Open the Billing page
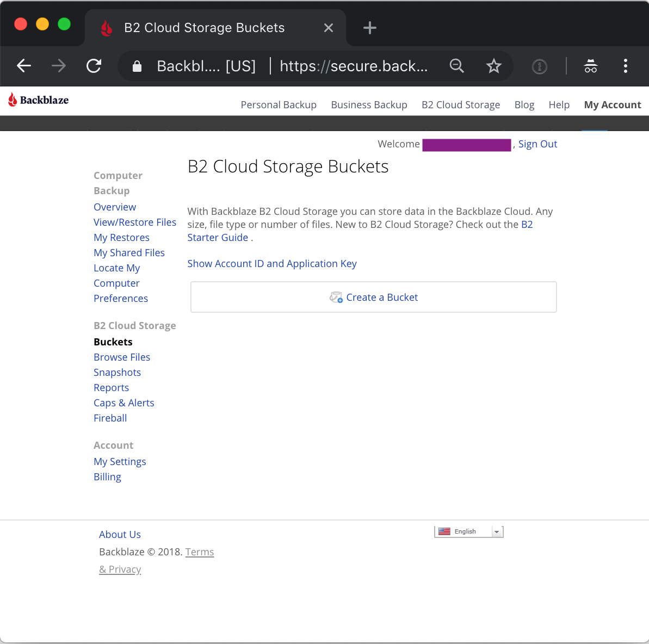 [107, 477]
